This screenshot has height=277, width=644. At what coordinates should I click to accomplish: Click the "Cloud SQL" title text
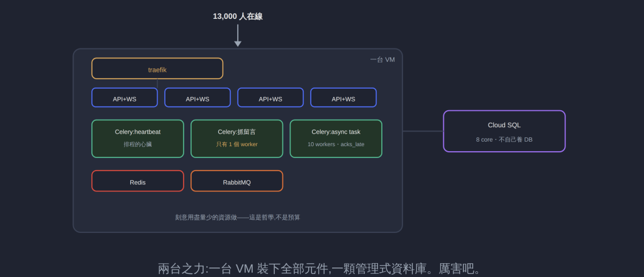(x=504, y=125)
